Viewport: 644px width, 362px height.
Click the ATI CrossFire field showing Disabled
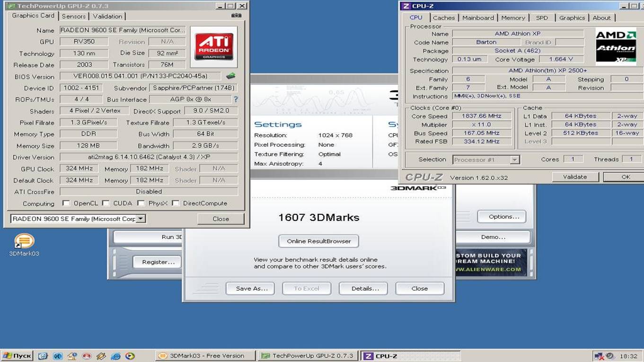[x=149, y=192]
